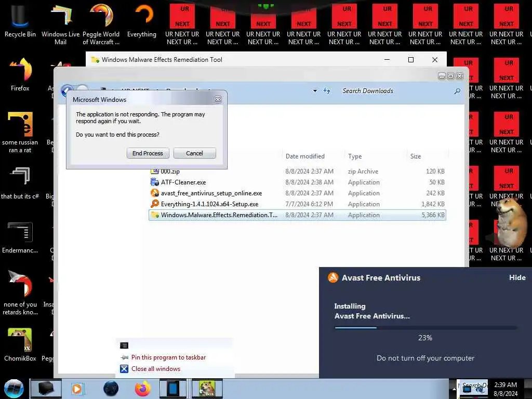Open 'that but its c#' desktop icon
This screenshot has width=532, height=399.
tap(20, 182)
